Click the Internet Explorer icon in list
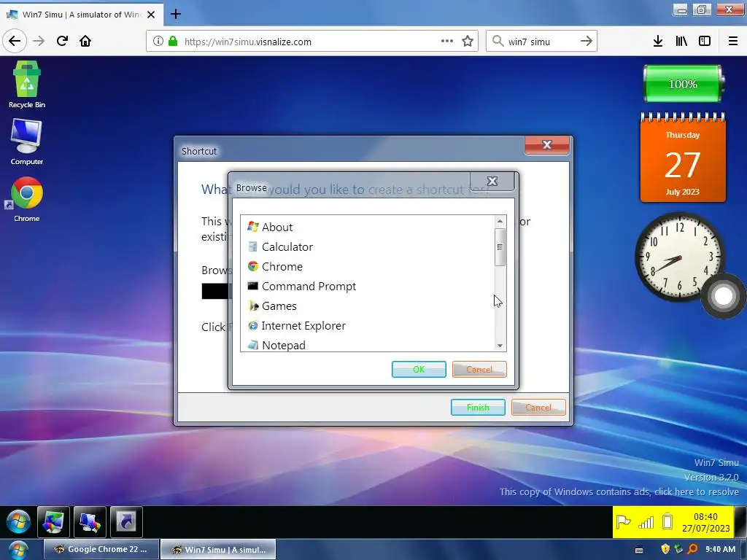Viewport: 747px width, 560px height. coord(253,326)
